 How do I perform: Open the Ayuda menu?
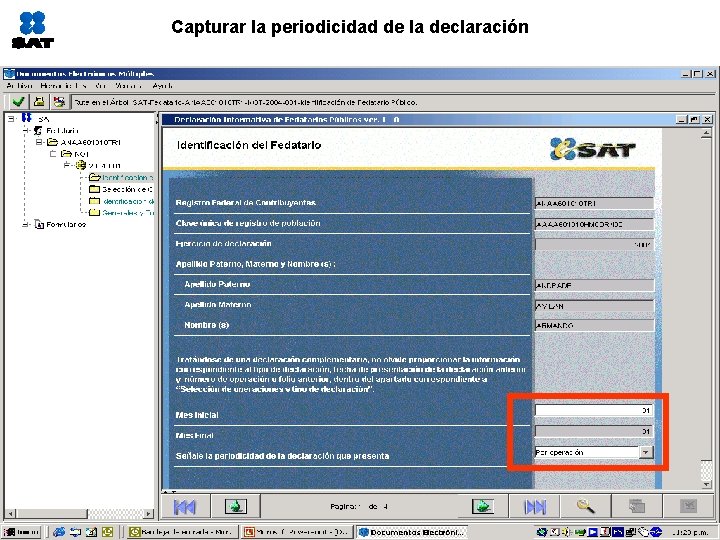(x=163, y=86)
